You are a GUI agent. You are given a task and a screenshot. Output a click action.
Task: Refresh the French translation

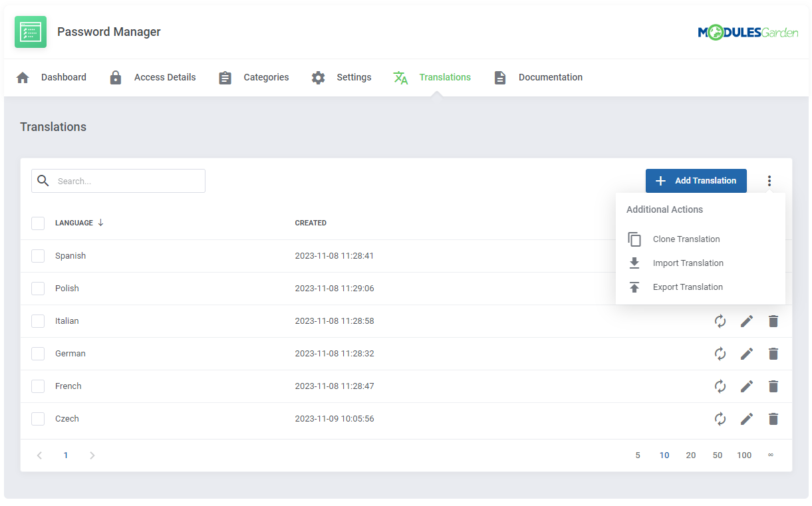(x=720, y=386)
